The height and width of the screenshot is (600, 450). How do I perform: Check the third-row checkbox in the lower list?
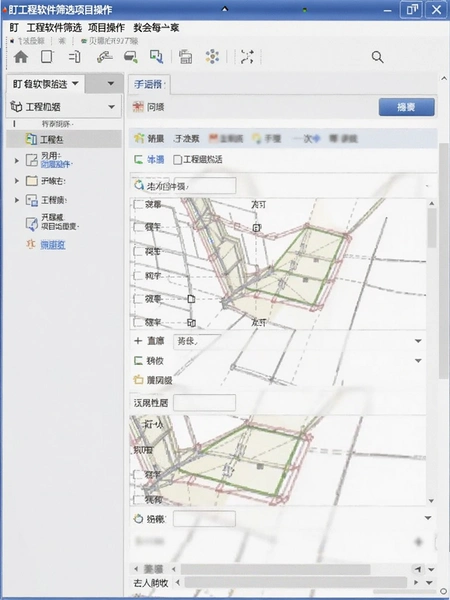(138, 474)
